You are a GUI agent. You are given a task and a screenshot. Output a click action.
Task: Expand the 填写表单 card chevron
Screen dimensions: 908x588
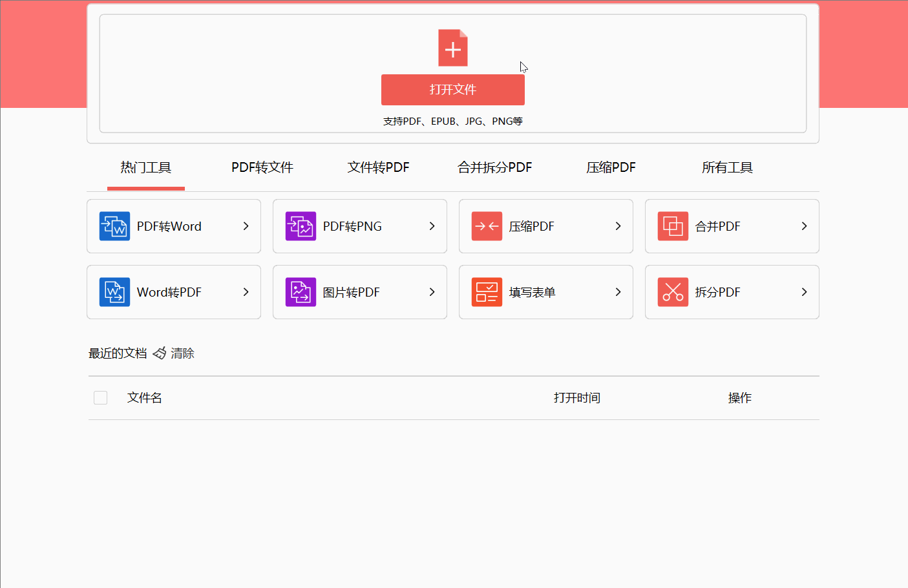coord(618,292)
